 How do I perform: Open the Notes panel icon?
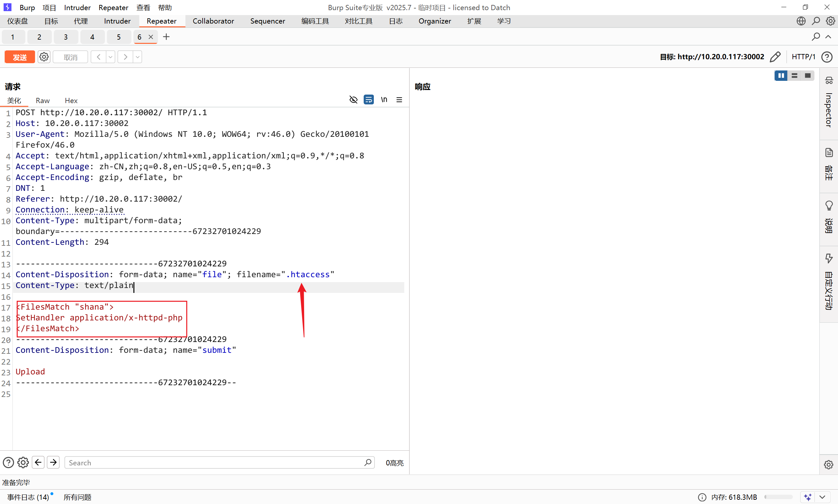[x=829, y=153]
